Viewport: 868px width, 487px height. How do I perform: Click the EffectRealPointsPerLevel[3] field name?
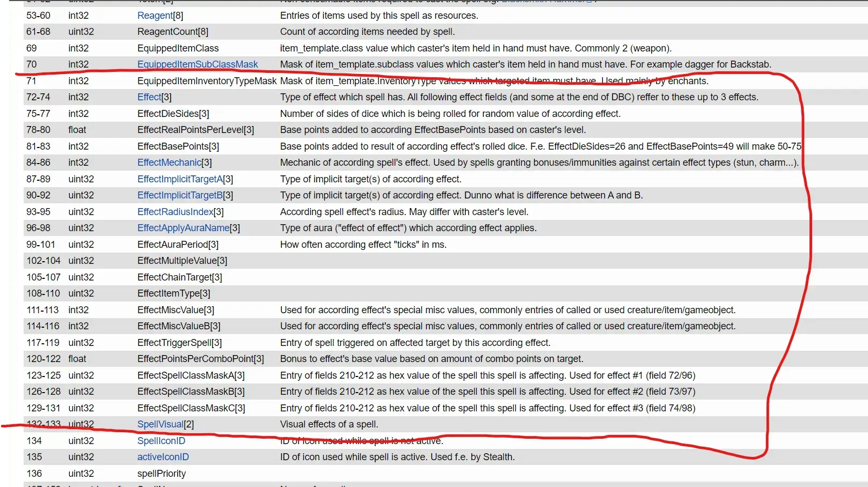tap(196, 130)
